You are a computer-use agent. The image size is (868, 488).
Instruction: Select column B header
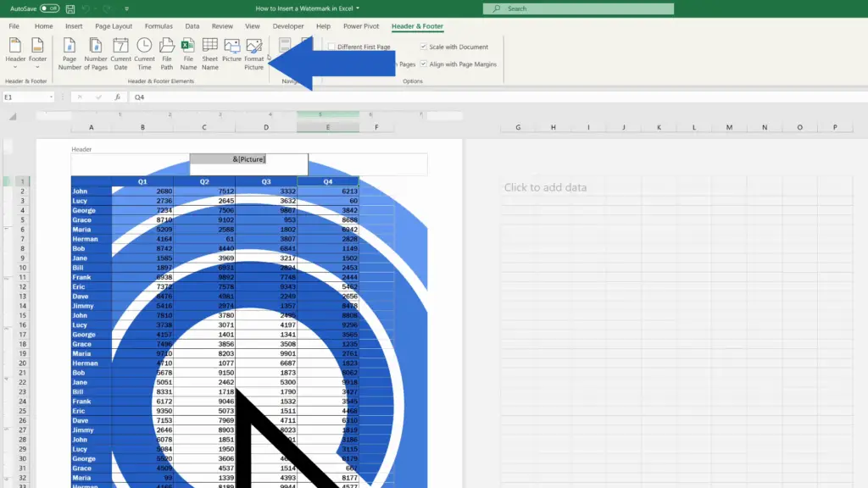click(x=142, y=127)
